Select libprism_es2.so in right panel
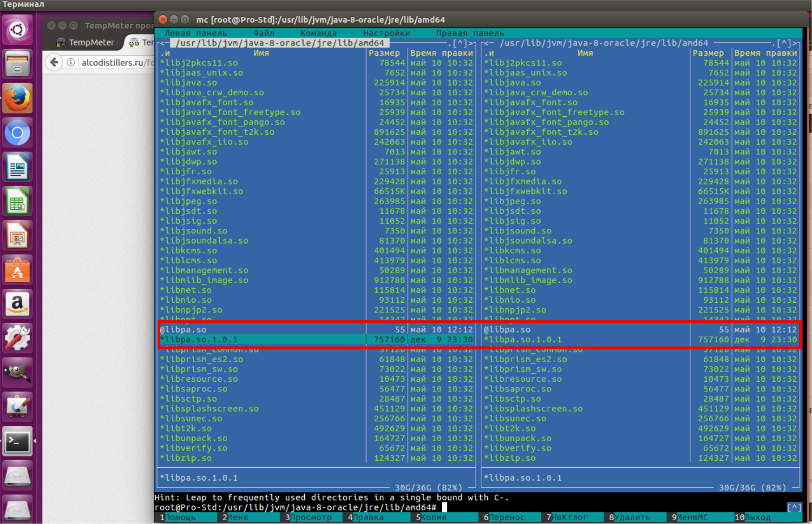 [x=641, y=359]
